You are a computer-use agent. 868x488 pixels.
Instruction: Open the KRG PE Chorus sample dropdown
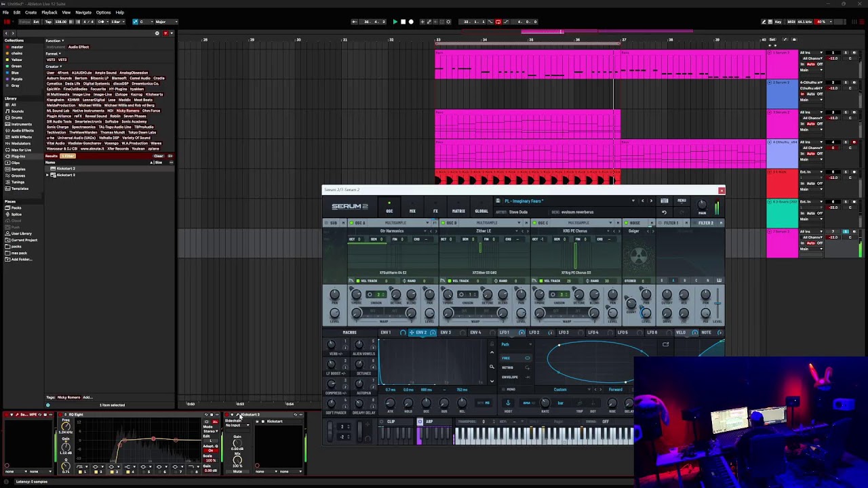point(575,231)
